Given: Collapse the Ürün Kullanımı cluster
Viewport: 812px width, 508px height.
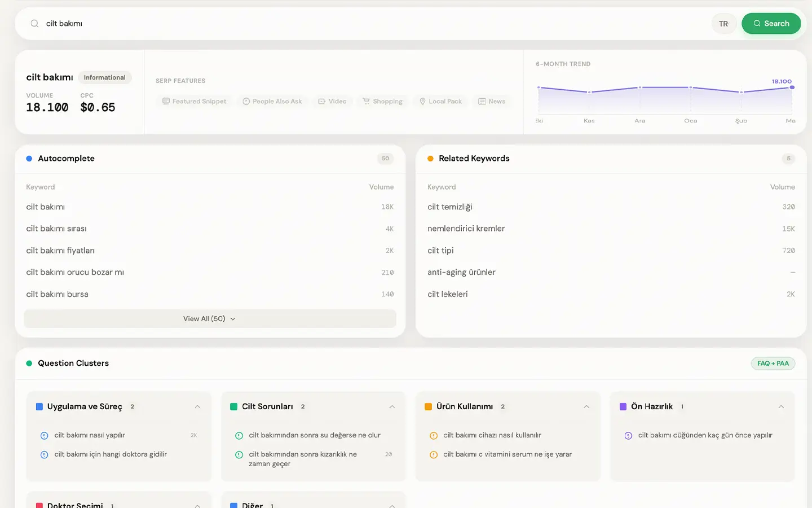Looking at the screenshot, I should [586, 407].
